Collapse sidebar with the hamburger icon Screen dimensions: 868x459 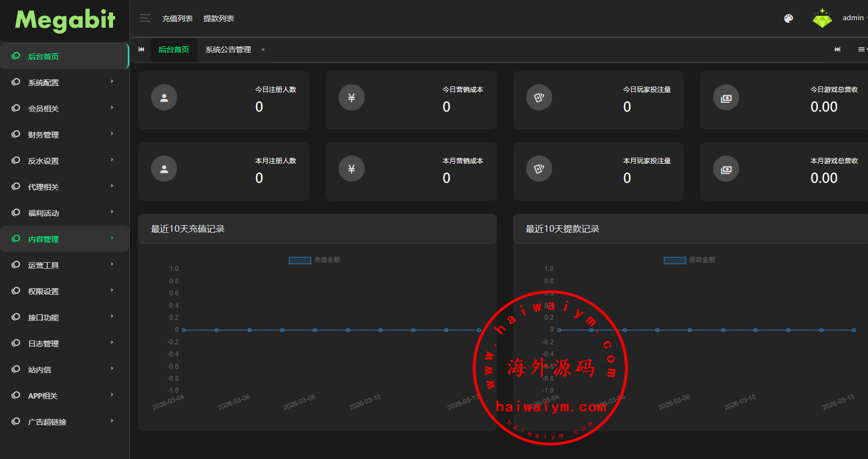[x=145, y=18]
